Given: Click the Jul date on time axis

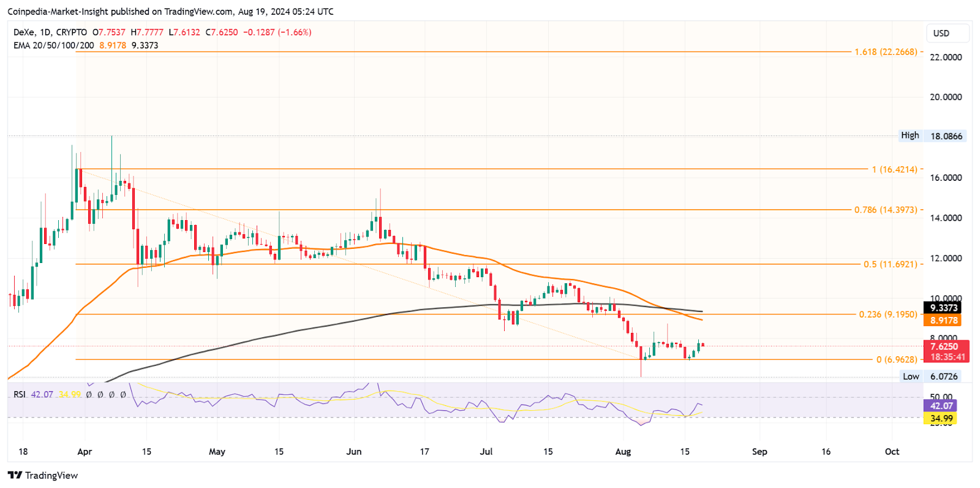Looking at the screenshot, I should tap(486, 452).
